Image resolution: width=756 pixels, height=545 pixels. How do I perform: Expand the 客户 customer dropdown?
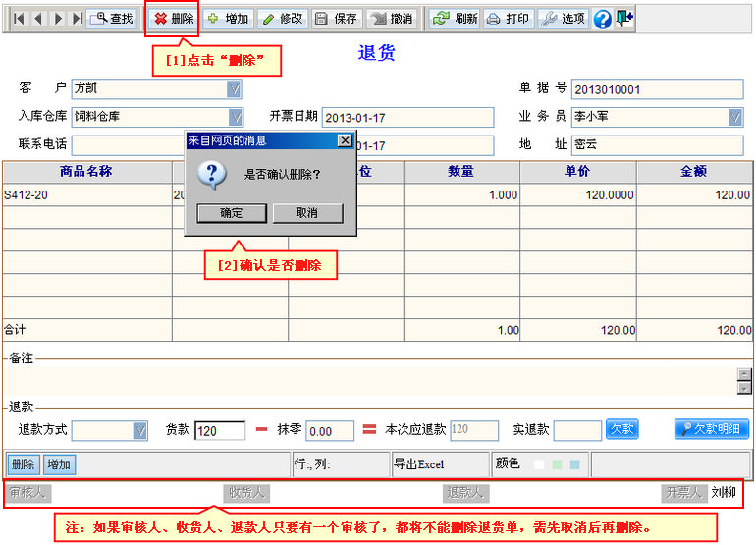tap(235, 89)
